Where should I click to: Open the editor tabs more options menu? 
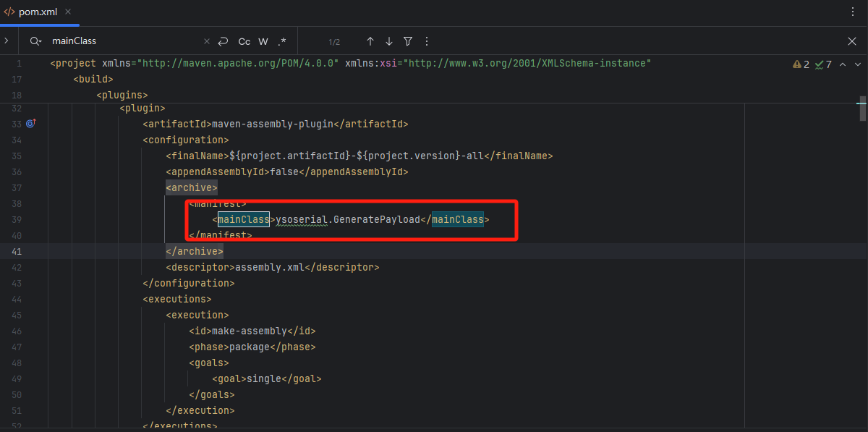click(x=853, y=12)
